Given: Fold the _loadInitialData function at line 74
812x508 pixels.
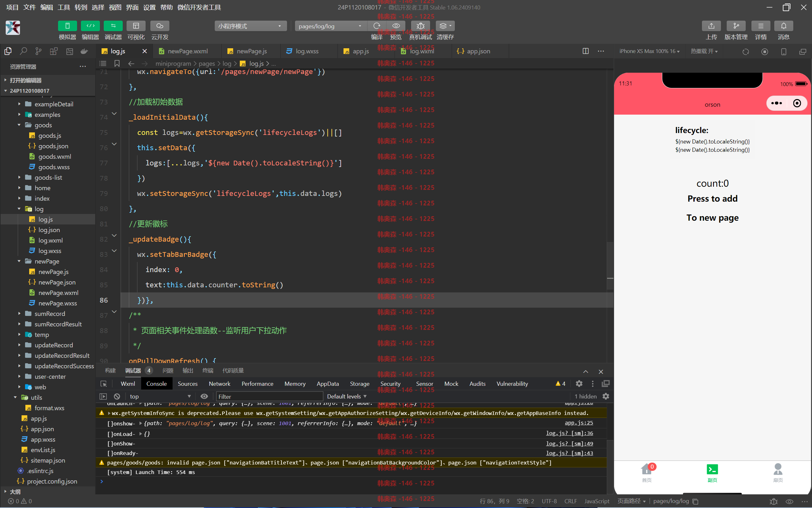Looking at the screenshot, I should point(114,114).
